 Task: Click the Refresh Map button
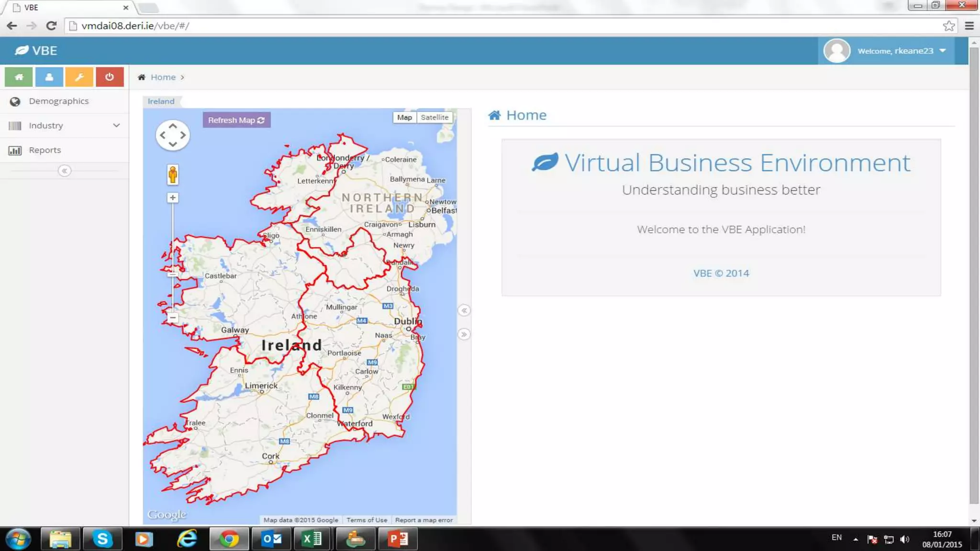pos(236,120)
